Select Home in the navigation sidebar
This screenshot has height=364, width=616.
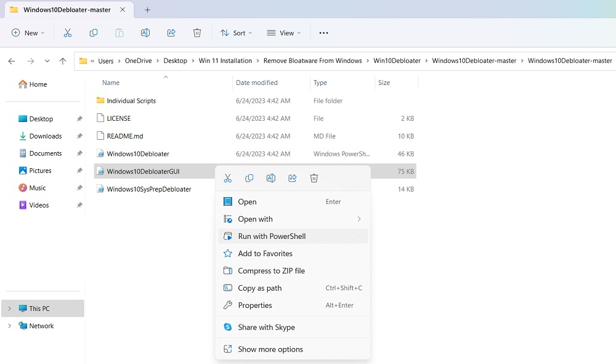pyautogui.click(x=33, y=84)
